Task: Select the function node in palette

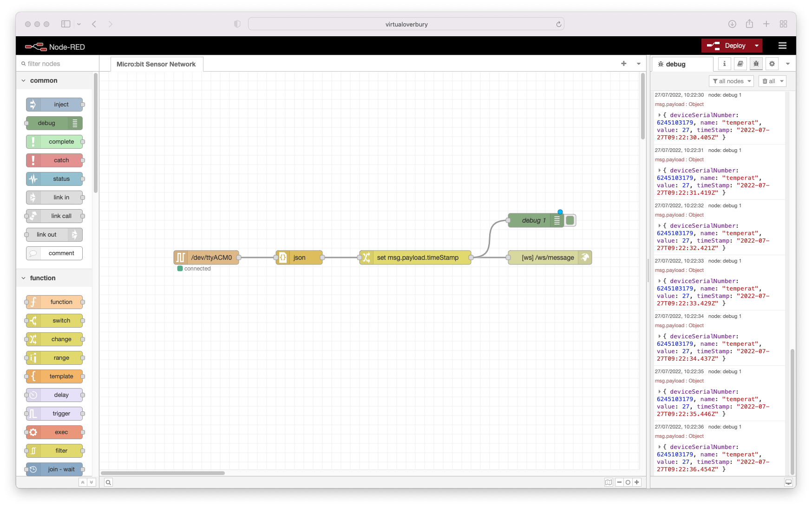Action: click(x=54, y=302)
